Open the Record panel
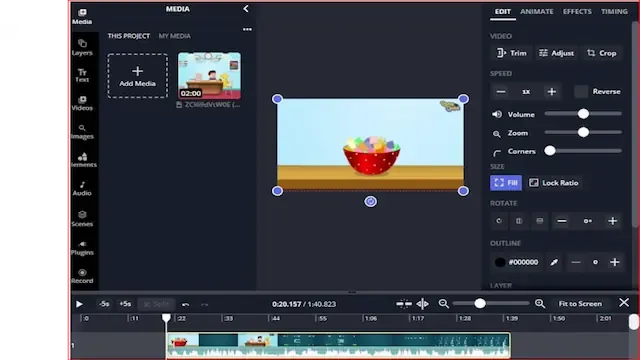The height and width of the screenshot is (360, 640). 82,276
